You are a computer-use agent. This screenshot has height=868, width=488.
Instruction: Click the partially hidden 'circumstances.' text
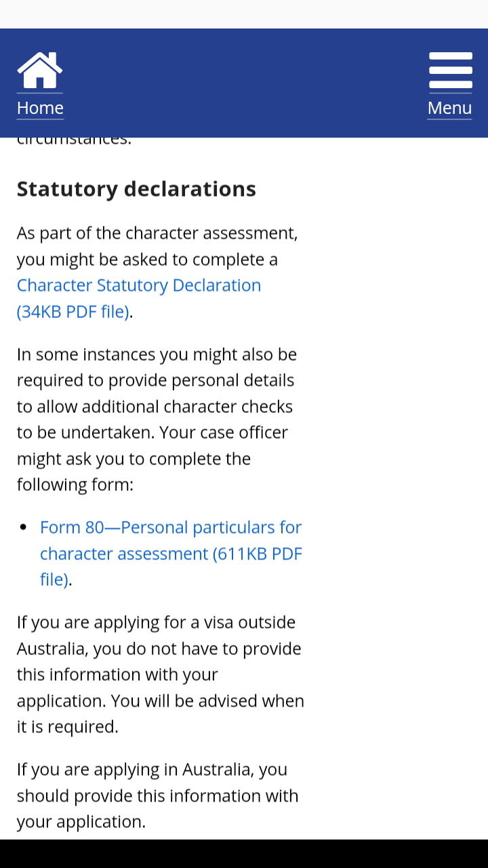(74, 141)
